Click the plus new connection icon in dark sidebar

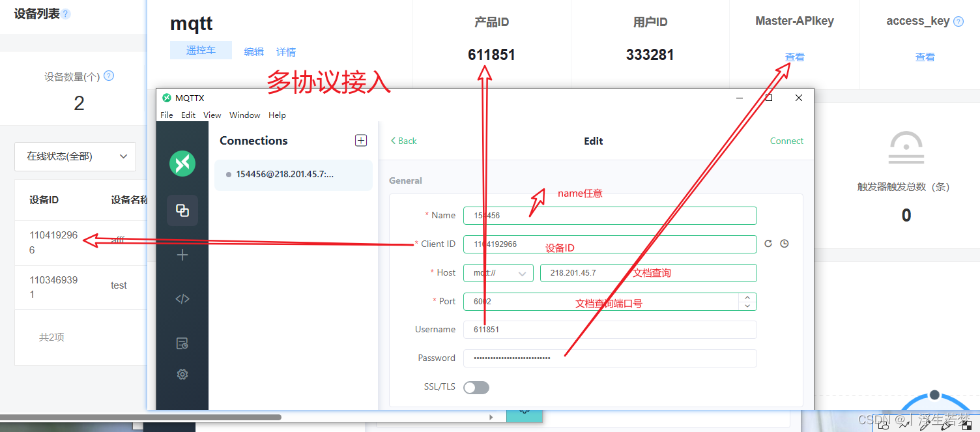182,255
